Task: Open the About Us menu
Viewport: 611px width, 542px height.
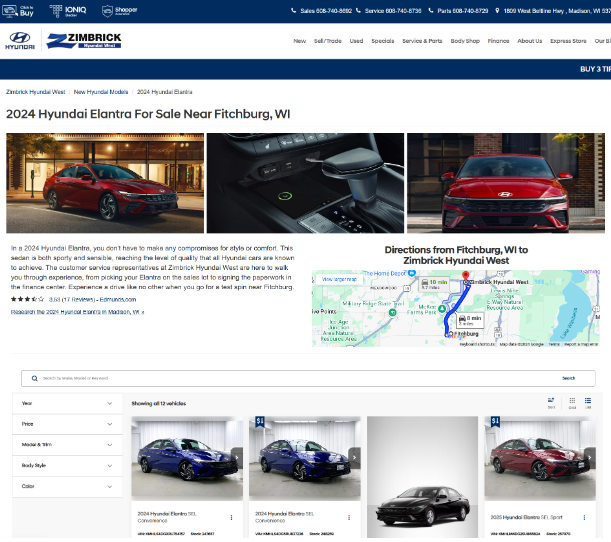Action: pos(530,41)
